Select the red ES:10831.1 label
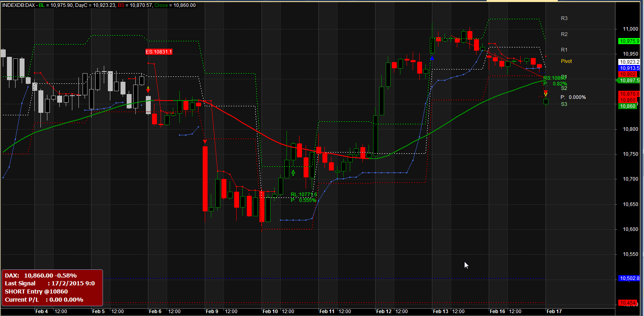The width and height of the screenshot is (644, 316). (x=159, y=52)
